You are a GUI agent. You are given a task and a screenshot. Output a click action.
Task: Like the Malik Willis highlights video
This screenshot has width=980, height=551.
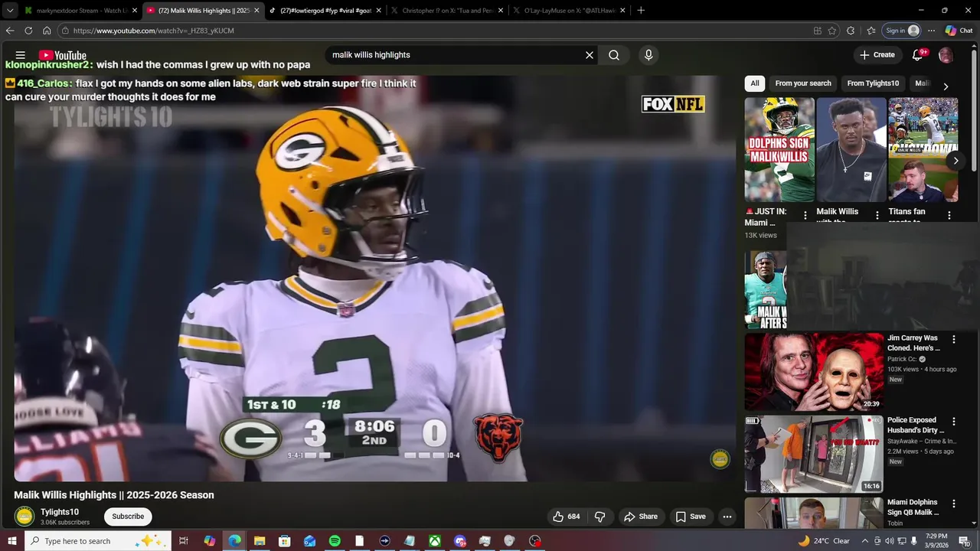click(566, 517)
